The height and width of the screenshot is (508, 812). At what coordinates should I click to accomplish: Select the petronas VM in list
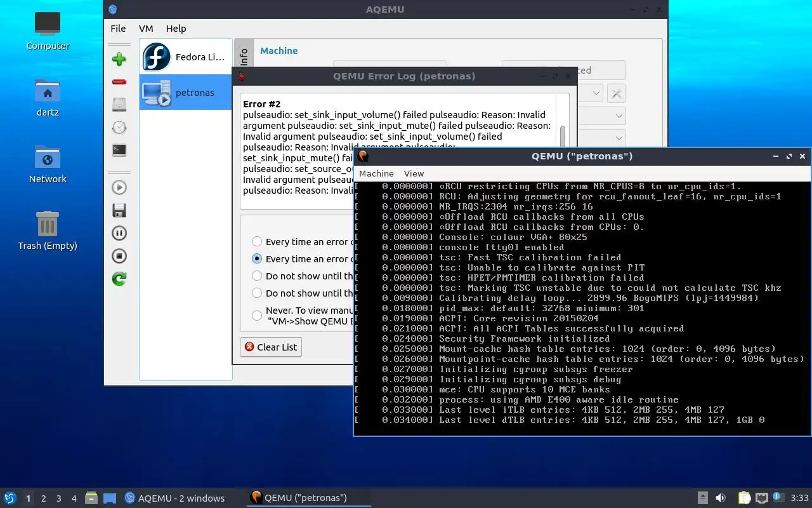(185, 92)
